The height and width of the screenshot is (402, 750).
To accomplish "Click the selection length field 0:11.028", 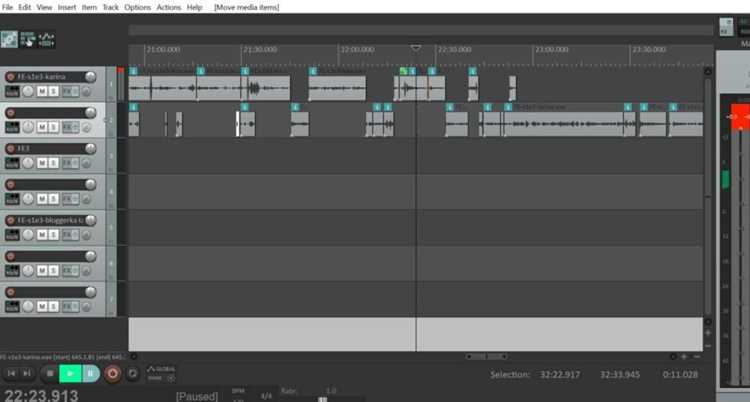I will [x=680, y=374].
